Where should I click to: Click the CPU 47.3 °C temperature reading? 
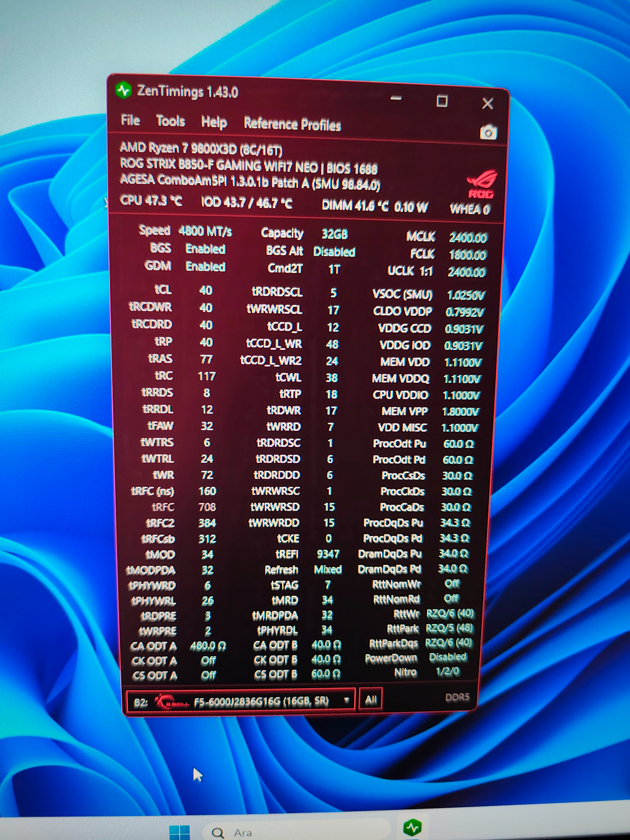151,201
